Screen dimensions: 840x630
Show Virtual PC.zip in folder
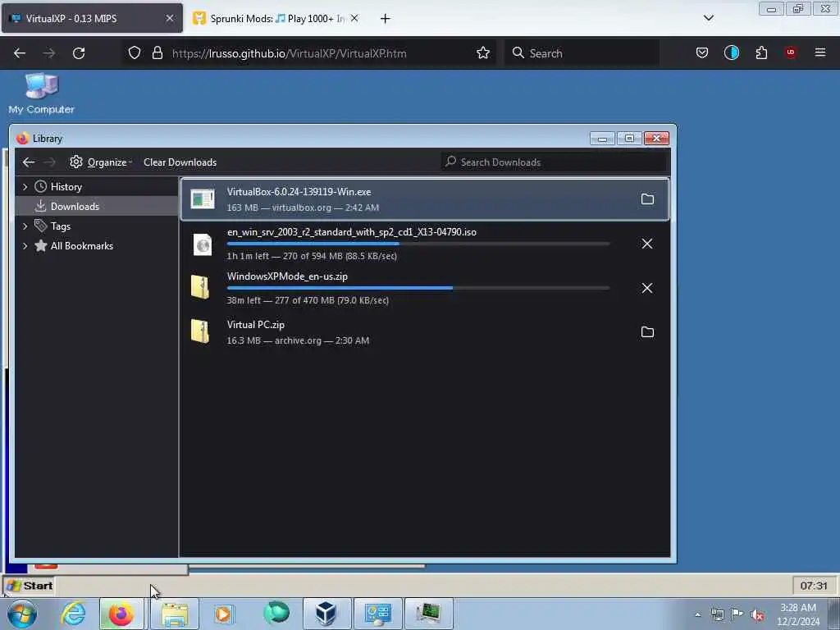[x=647, y=332]
